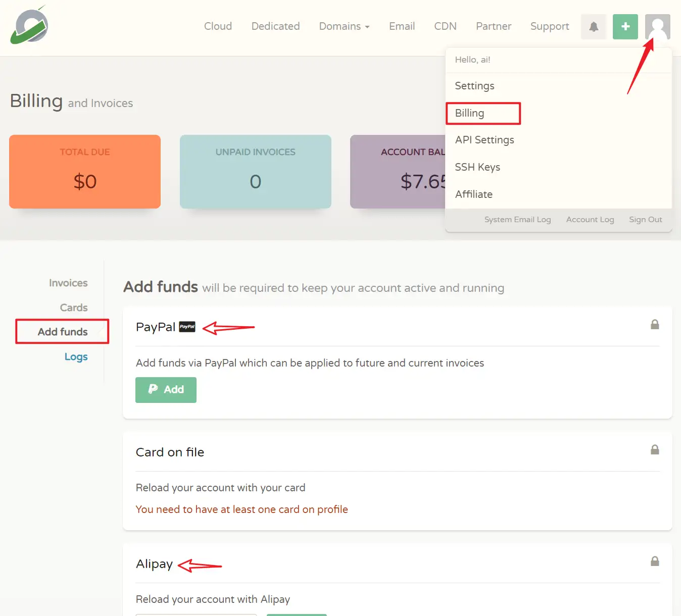The image size is (681, 616).
Task: Open the Email nav item
Action: click(x=402, y=26)
